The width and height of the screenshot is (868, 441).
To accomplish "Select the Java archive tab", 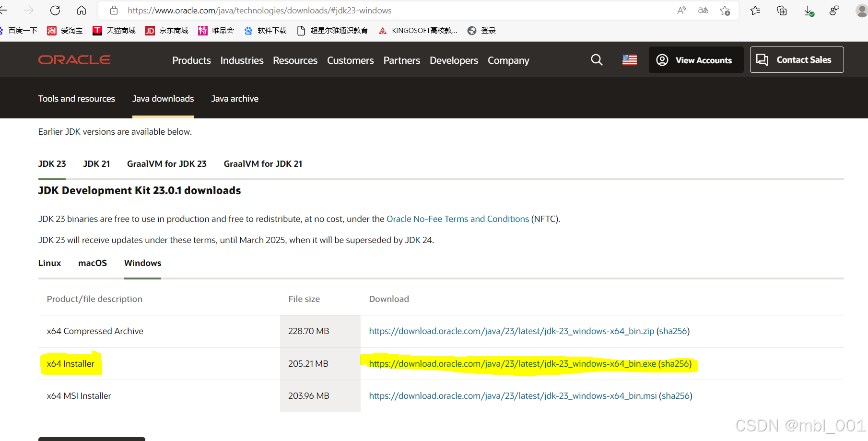I will point(235,99).
